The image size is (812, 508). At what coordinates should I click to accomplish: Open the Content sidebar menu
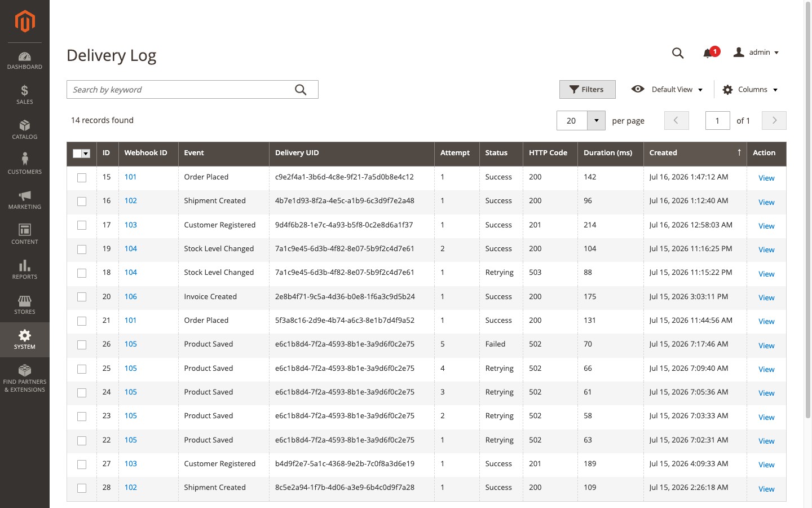coord(25,235)
